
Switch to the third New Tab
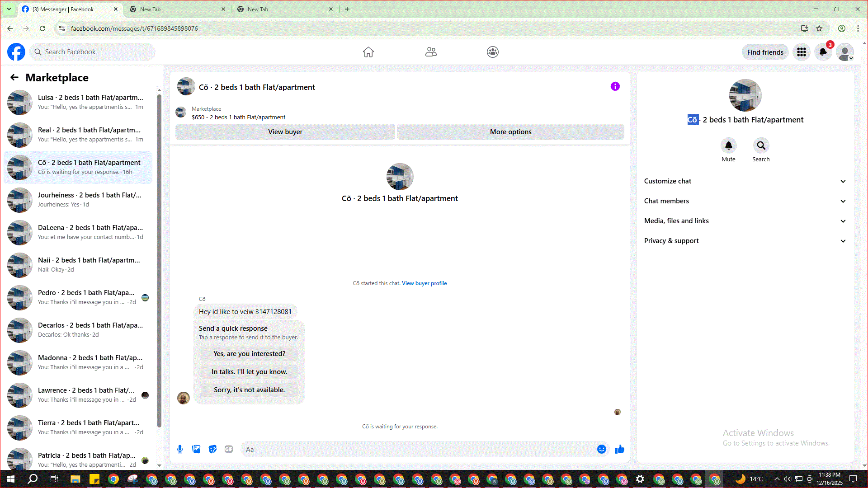[x=285, y=9]
